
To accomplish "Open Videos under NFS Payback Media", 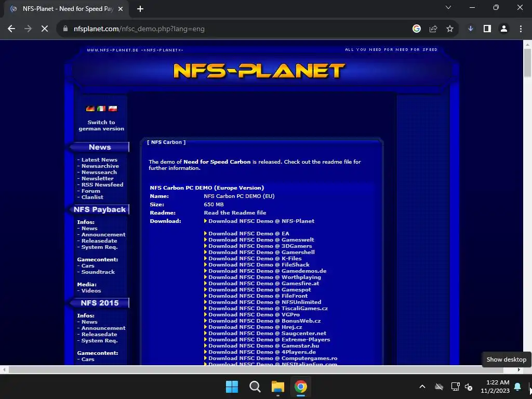I will [x=91, y=291].
